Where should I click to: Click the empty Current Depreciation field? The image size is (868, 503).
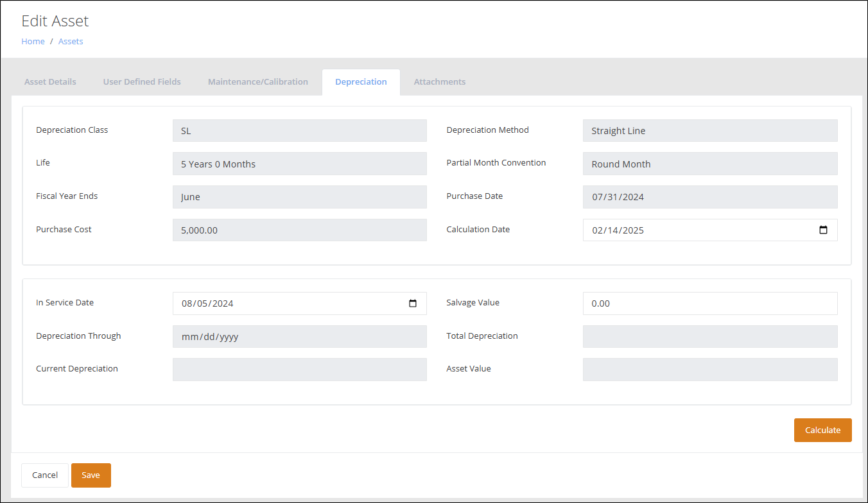300,370
